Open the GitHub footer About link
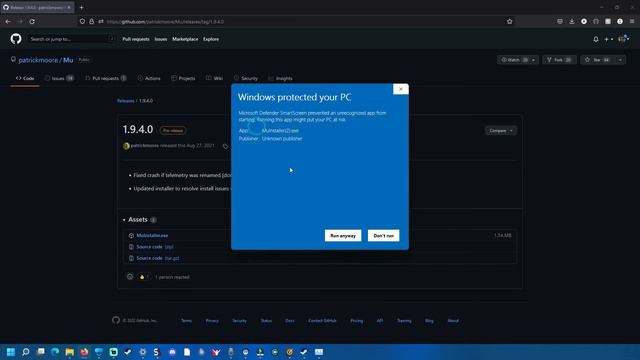This screenshot has width=640, height=360. click(453, 321)
